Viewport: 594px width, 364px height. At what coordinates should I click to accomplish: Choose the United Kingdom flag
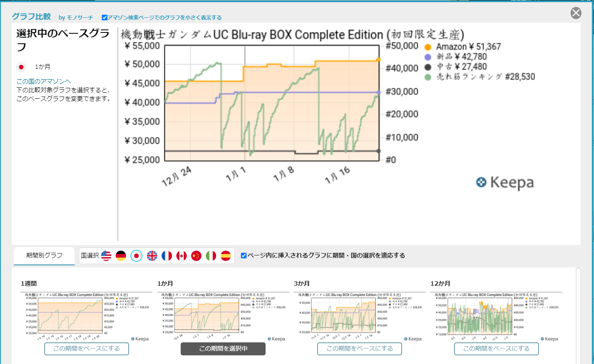pyautogui.click(x=152, y=256)
